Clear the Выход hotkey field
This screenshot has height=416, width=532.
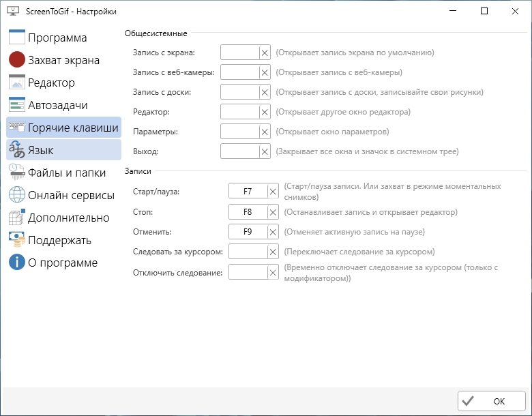click(x=265, y=151)
